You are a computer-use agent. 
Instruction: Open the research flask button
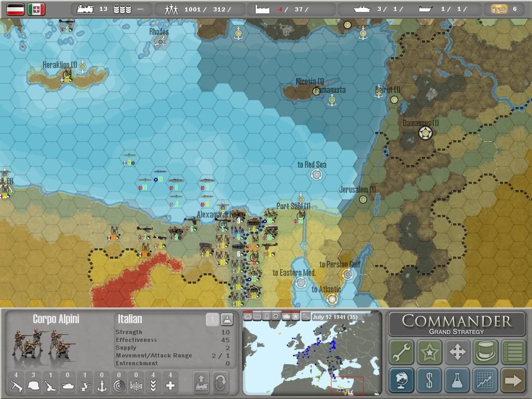point(457,380)
